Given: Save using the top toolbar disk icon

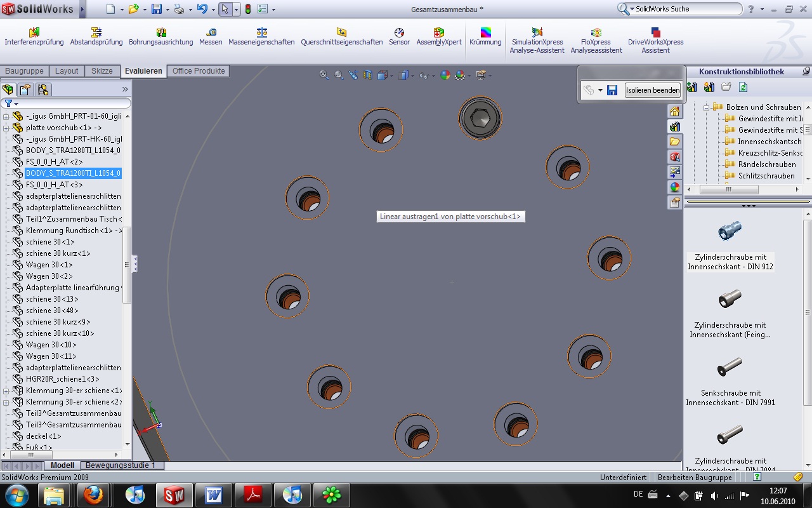Looking at the screenshot, I should 157,9.
